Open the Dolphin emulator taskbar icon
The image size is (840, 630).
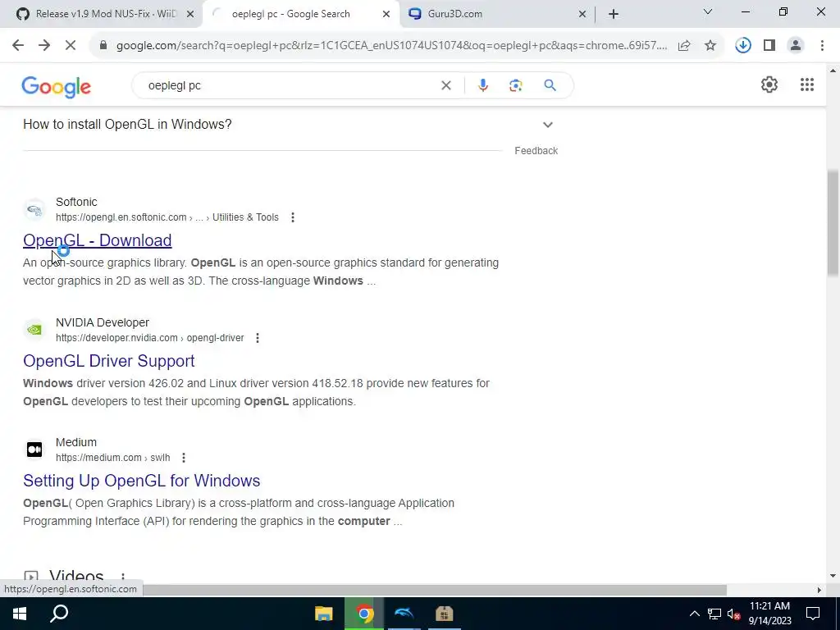click(404, 614)
